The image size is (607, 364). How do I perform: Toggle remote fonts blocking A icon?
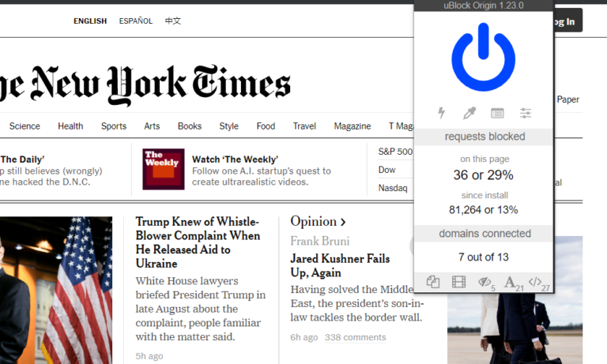[512, 283]
